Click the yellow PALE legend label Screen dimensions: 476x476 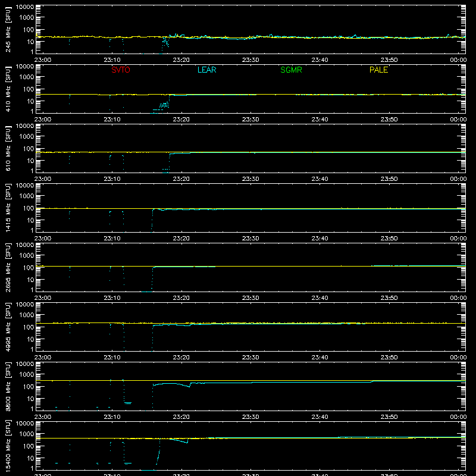pos(378,70)
